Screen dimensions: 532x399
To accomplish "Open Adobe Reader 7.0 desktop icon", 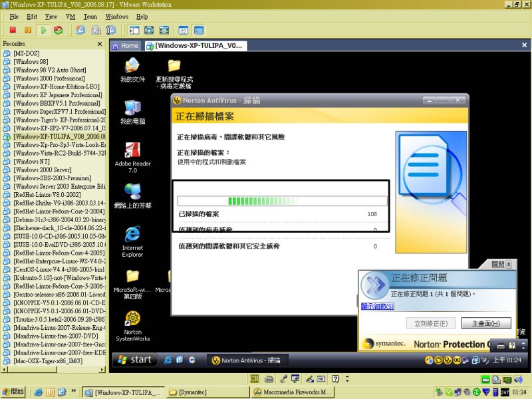I will [x=132, y=158].
